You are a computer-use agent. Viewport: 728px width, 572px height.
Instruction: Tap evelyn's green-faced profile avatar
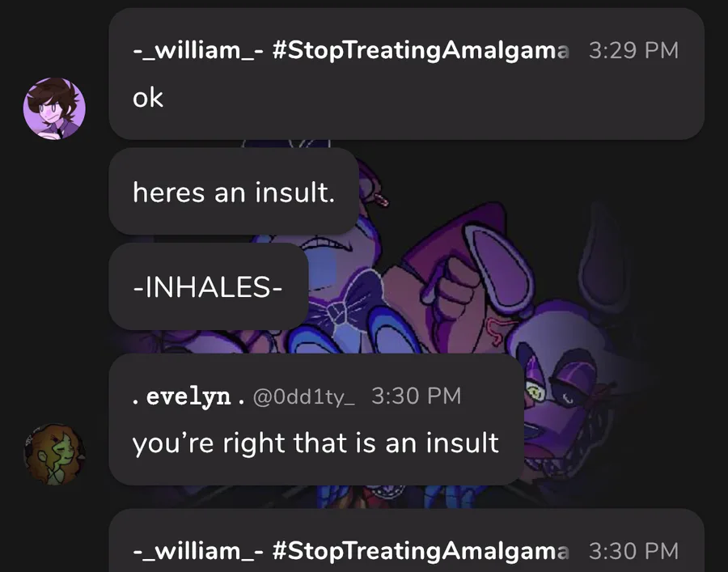[54, 455]
